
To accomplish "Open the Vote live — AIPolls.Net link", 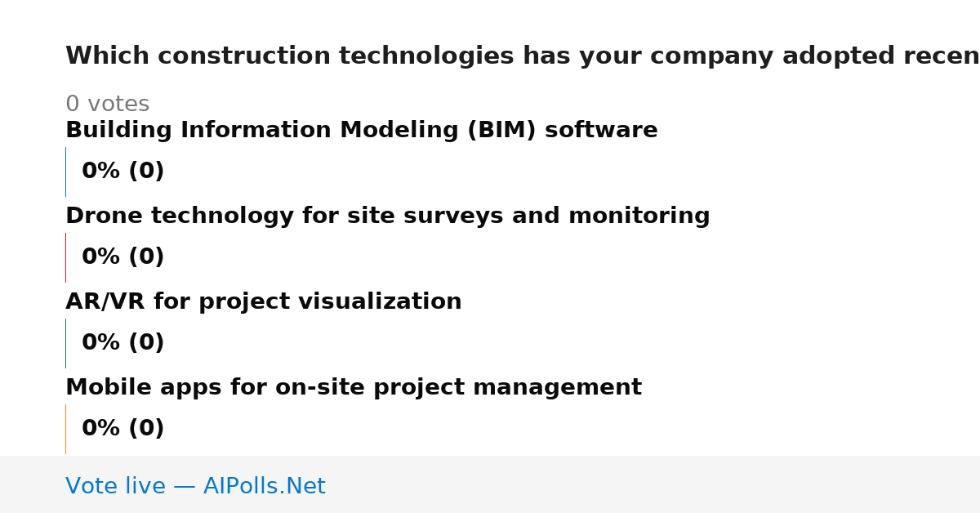I will point(195,487).
